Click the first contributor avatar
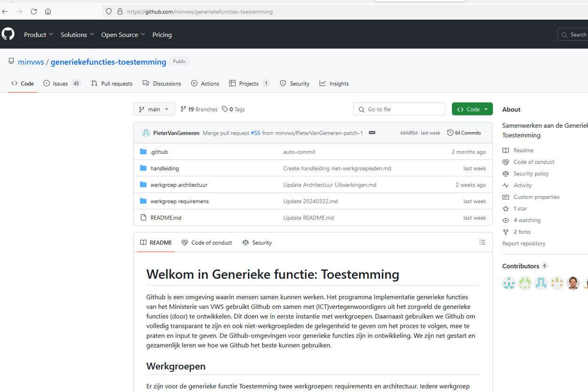 509,283
